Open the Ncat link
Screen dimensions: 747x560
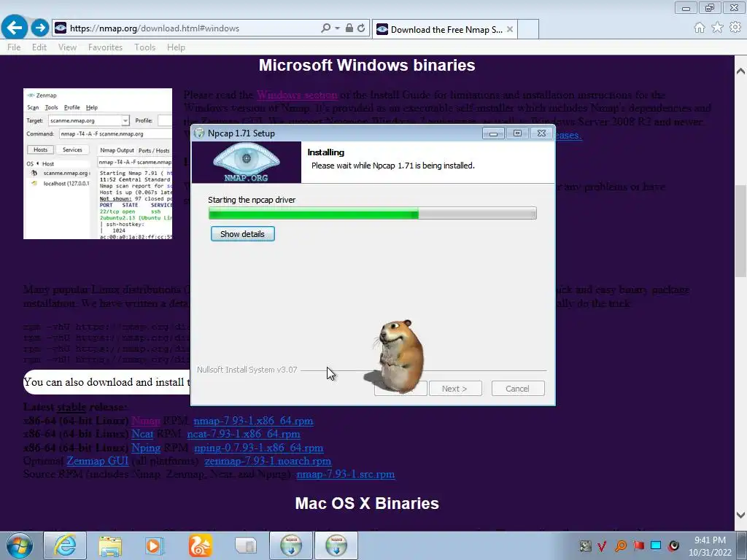[x=142, y=435]
